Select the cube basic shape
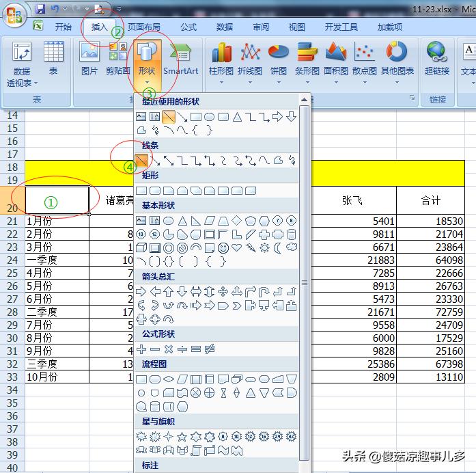476x473 pixels. point(141,248)
